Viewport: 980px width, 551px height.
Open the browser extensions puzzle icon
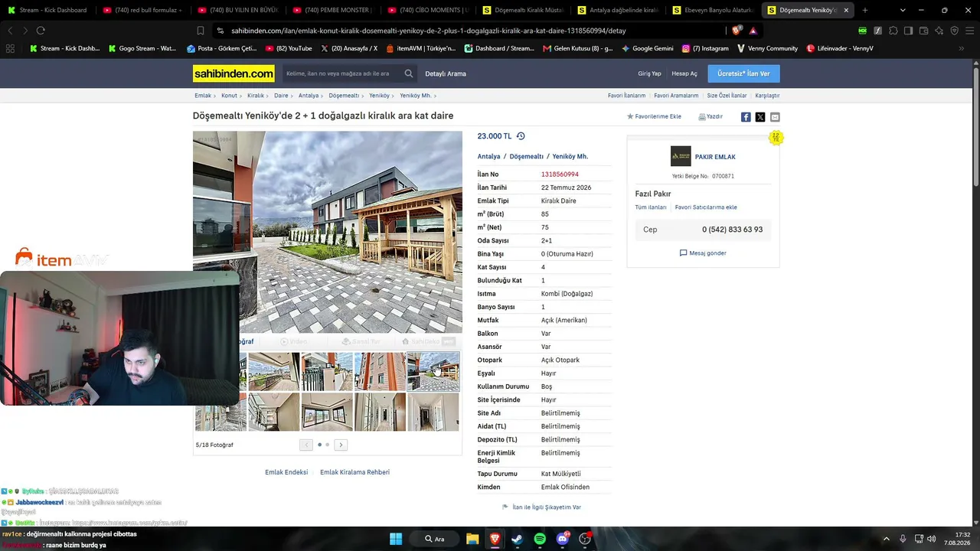(x=893, y=31)
